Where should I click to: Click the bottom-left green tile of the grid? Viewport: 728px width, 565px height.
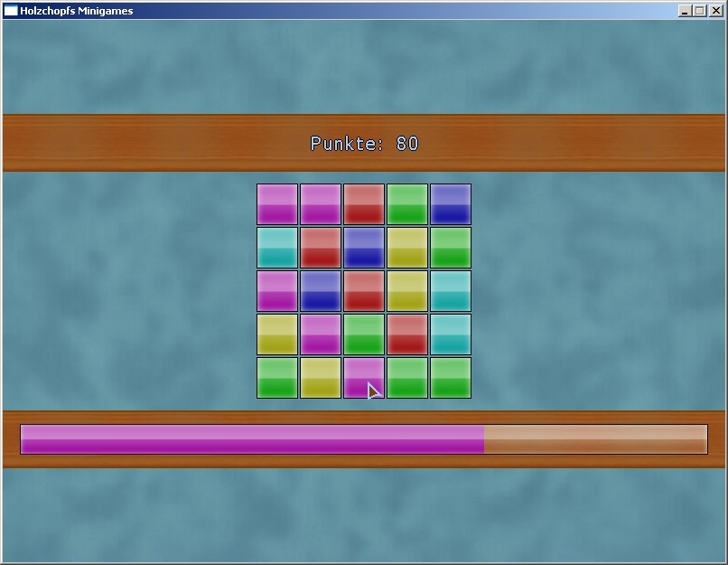pyautogui.click(x=277, y=378)
